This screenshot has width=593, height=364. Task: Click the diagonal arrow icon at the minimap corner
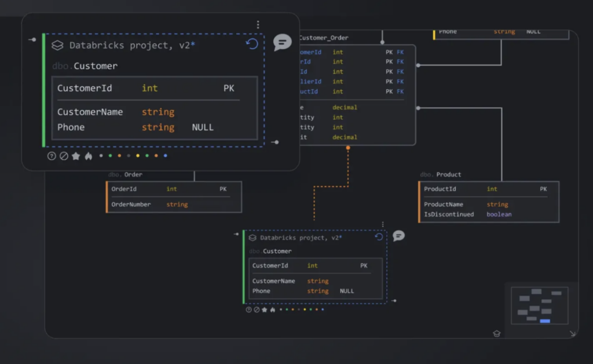573,333
